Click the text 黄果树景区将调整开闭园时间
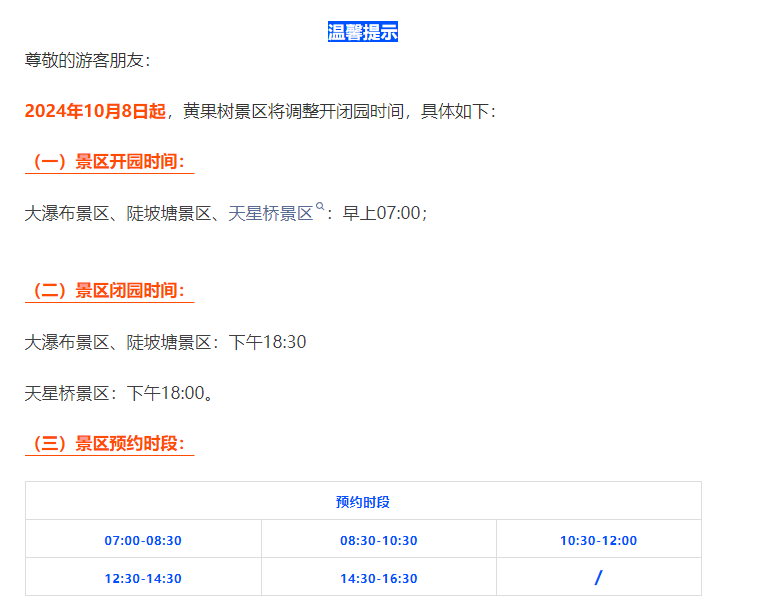The width and height of the screenshot is (767, 603). 293,112
